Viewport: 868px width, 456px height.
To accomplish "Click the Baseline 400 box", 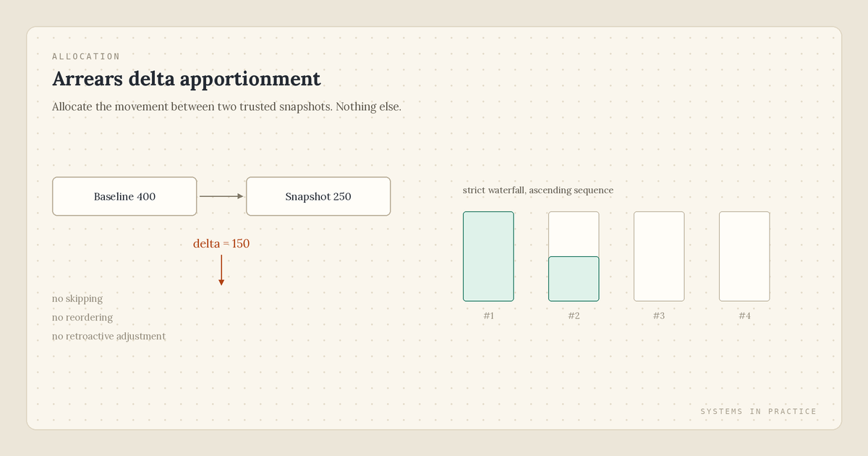I will coord(124,196).
